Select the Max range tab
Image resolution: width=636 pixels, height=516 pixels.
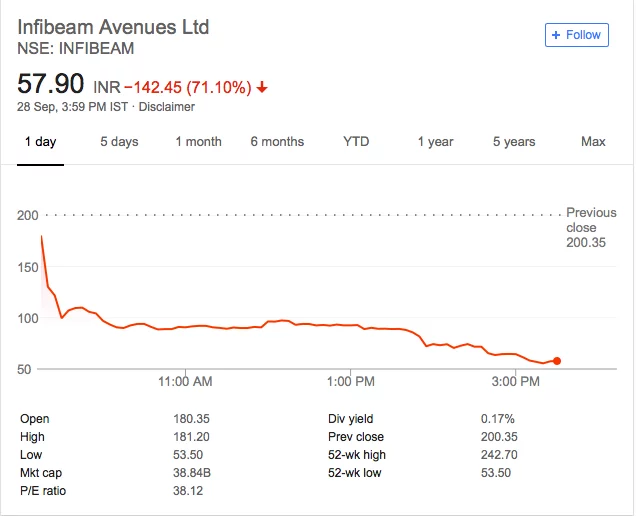593,142
